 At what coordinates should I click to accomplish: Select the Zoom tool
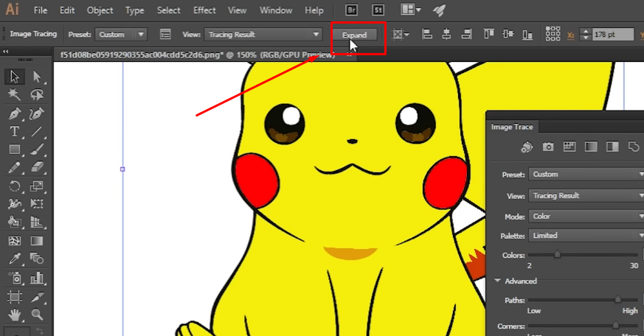tap(37, 315)
